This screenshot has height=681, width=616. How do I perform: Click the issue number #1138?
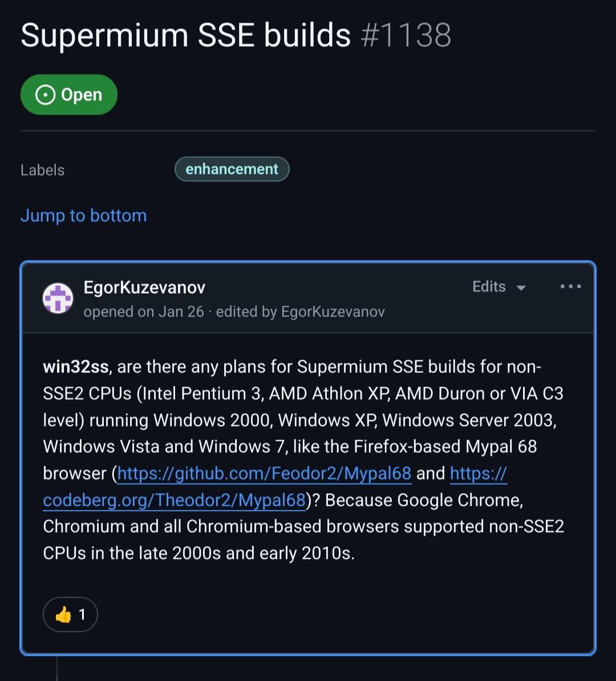(x=406, y=35)
